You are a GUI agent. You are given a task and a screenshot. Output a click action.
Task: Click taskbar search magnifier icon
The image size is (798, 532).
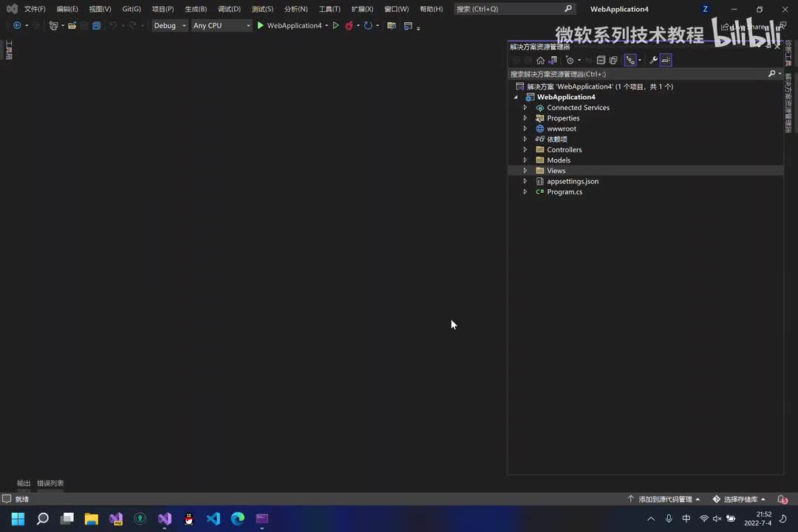point(43,519)
